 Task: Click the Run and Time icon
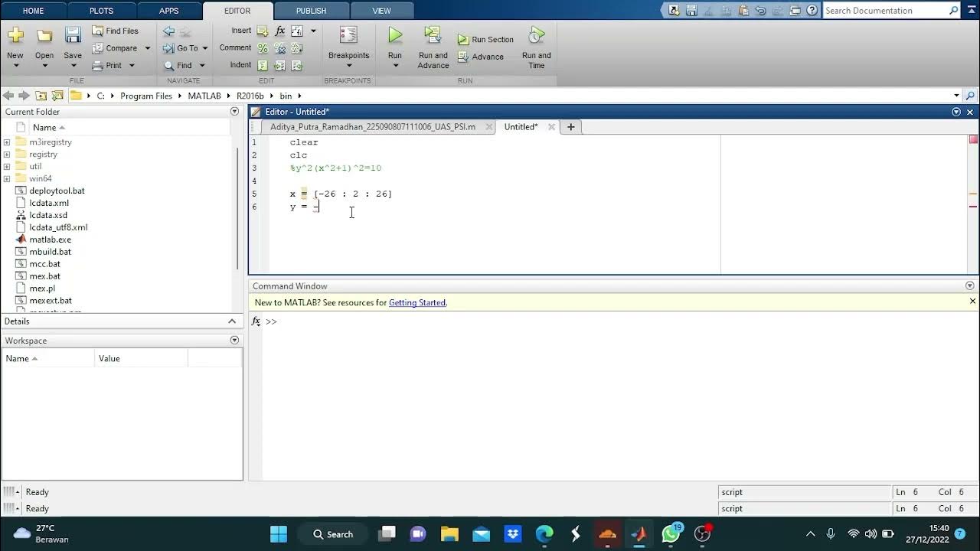537,35
